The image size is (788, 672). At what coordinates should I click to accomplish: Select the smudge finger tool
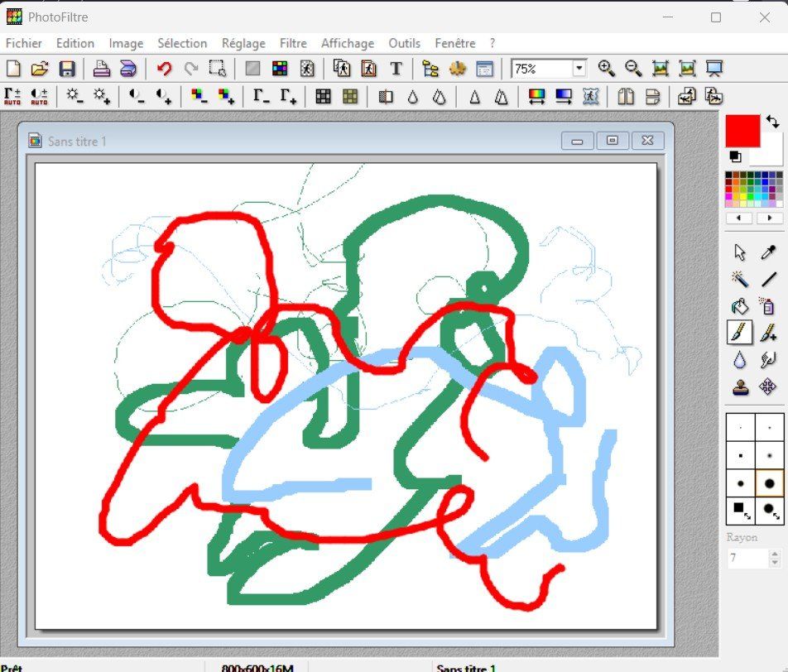(768, 360)
